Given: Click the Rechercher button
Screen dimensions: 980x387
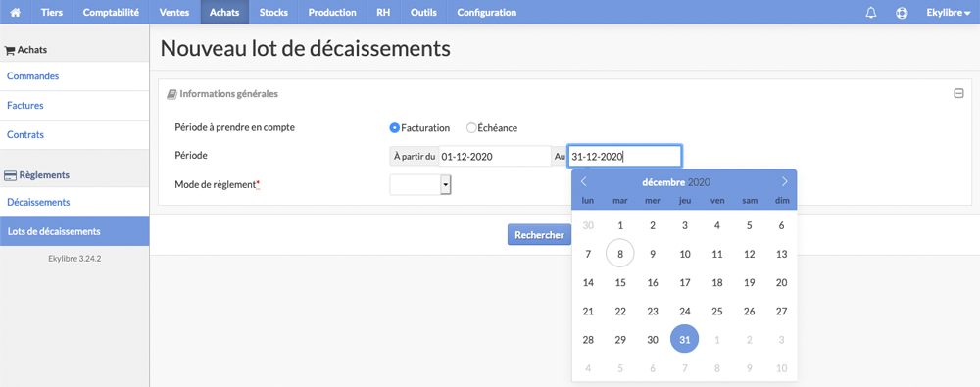Looking at the screenshot, I should coord(539,235).
